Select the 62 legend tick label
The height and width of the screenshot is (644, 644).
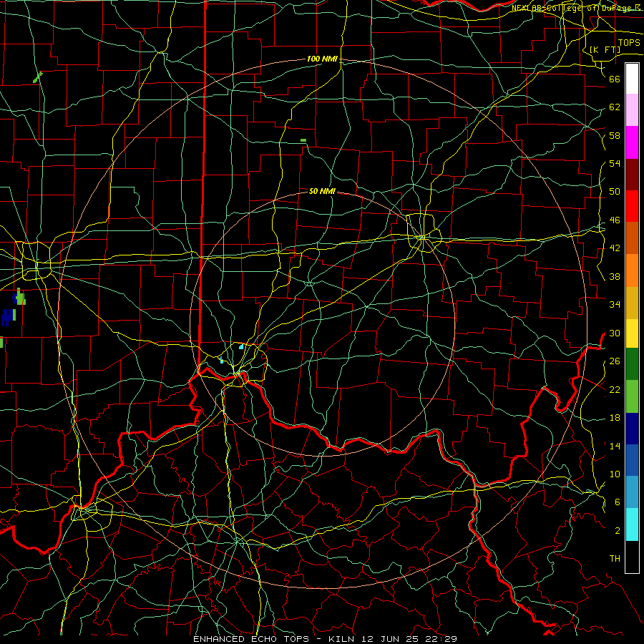pyautogui.click(x=615, y=107)
